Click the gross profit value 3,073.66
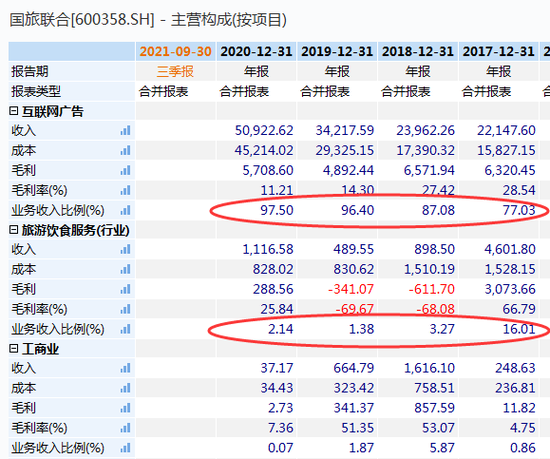Screen dimensions: 550x459 [510, 289]
